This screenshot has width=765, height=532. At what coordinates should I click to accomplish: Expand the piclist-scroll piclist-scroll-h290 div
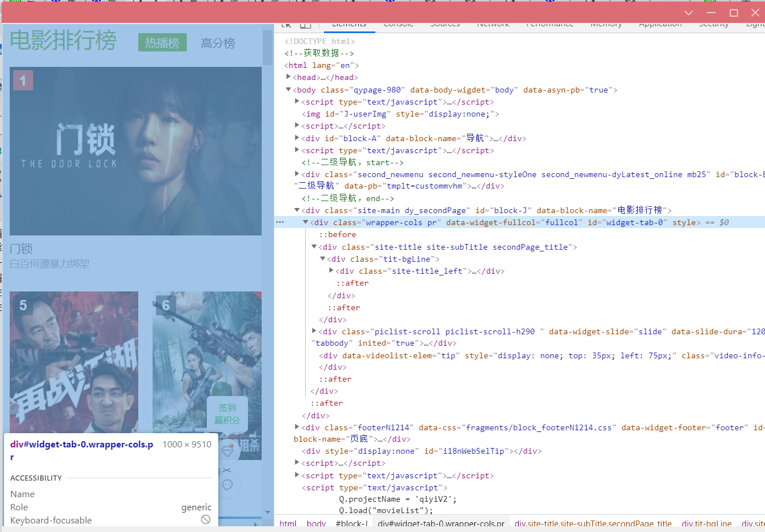(314, 331)
